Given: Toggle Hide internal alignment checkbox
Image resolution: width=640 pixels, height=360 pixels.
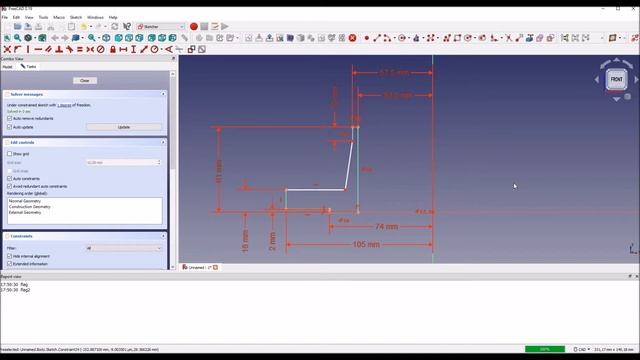Looking at the screenshot, I should pyautogui.click(x=9, y=256).
